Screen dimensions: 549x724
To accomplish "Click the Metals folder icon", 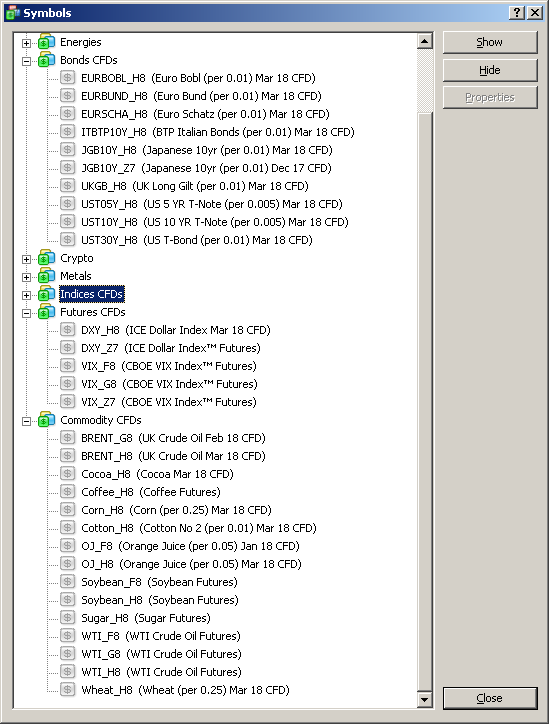I will [47, 276].
